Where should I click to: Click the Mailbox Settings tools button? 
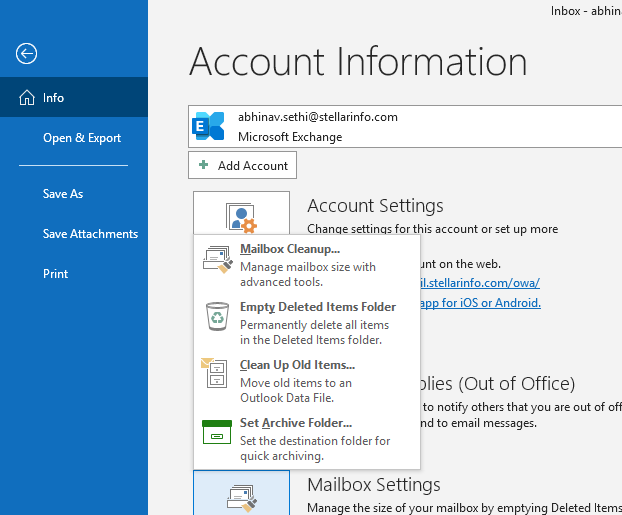point(241,493)
